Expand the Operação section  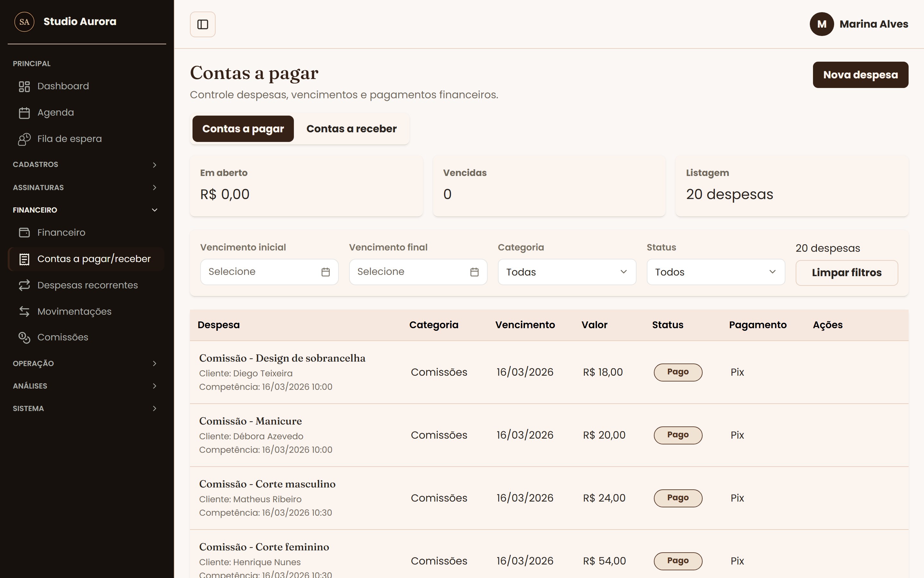[86, 363]
